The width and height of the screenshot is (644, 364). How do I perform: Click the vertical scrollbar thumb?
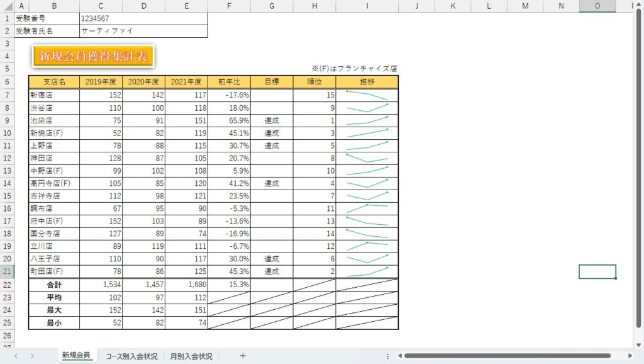click(639, 170)
